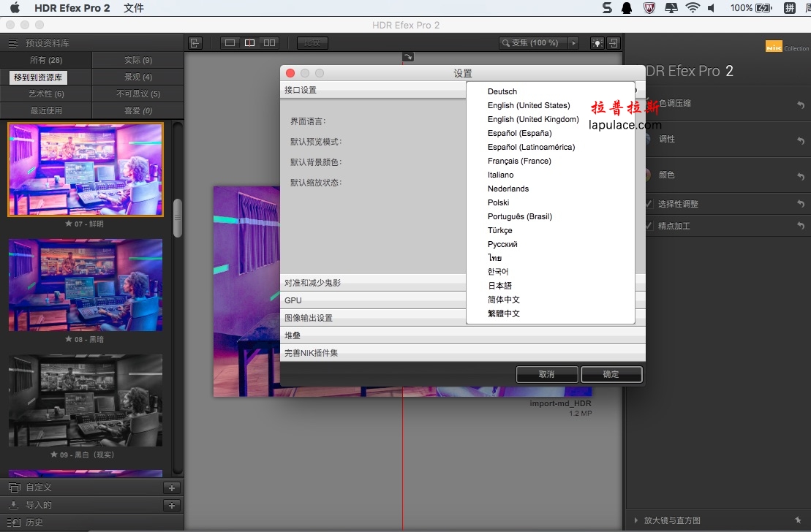The image size is (811, 532).
Task: Click the star icon on 放大镜与直方图
Action: [x=798, y=520]
